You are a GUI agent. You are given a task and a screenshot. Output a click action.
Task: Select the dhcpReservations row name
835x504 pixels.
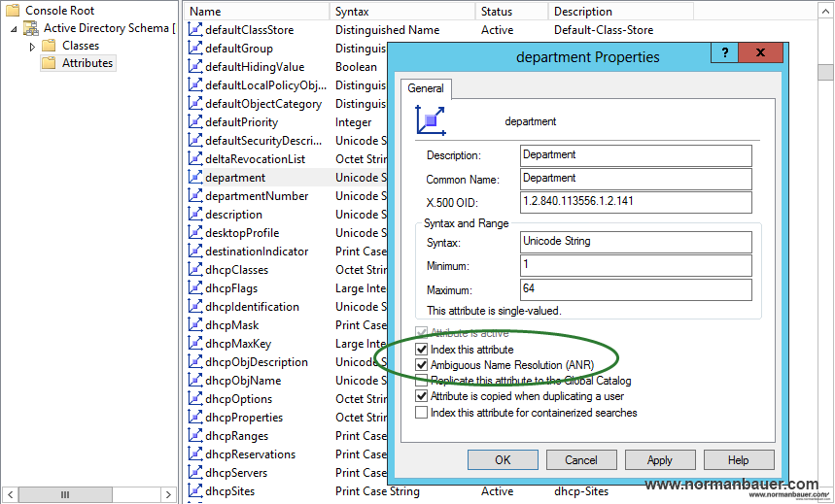click(250, 454)
